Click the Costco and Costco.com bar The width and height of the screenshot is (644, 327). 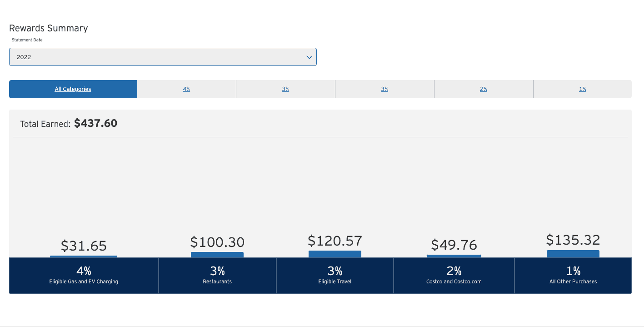click(454, 257)
